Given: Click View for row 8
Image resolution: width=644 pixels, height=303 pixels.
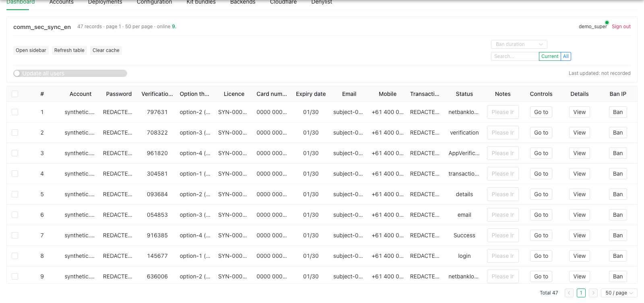Looking at the screenshot, I should pos(580,256).
